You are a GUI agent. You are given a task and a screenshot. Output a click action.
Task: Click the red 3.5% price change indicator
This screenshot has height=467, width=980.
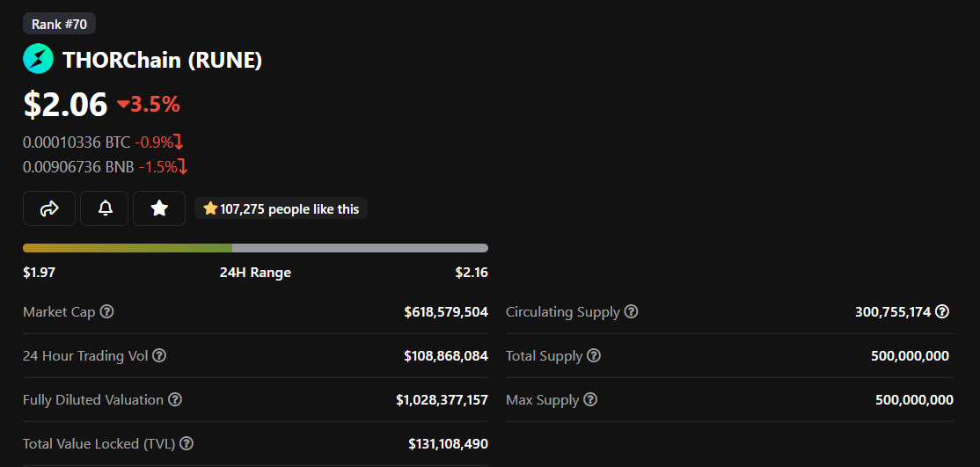(x=149, y=105)
